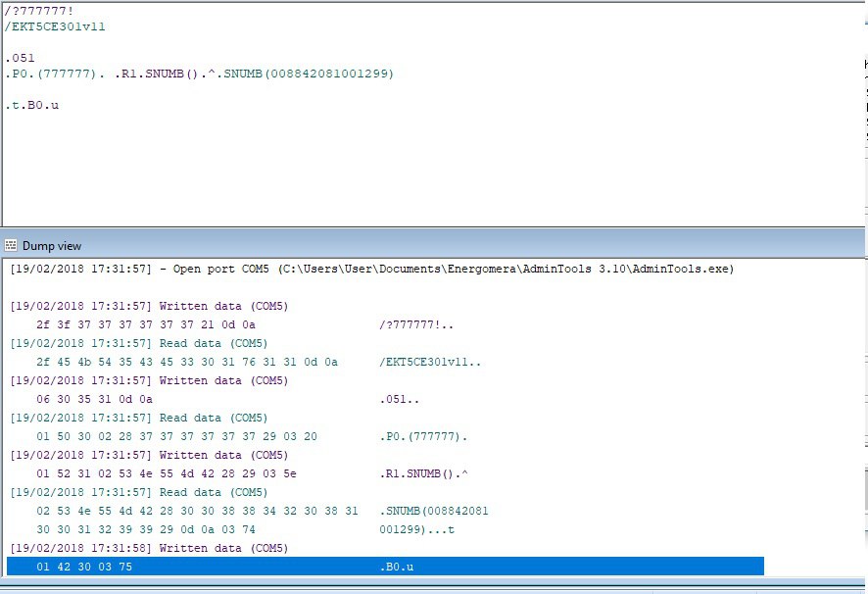Click the ASCII dump text '/?777777!..'
Image resolution: width=868 pixels, height=594 pixels.
[x=416, y=324]
